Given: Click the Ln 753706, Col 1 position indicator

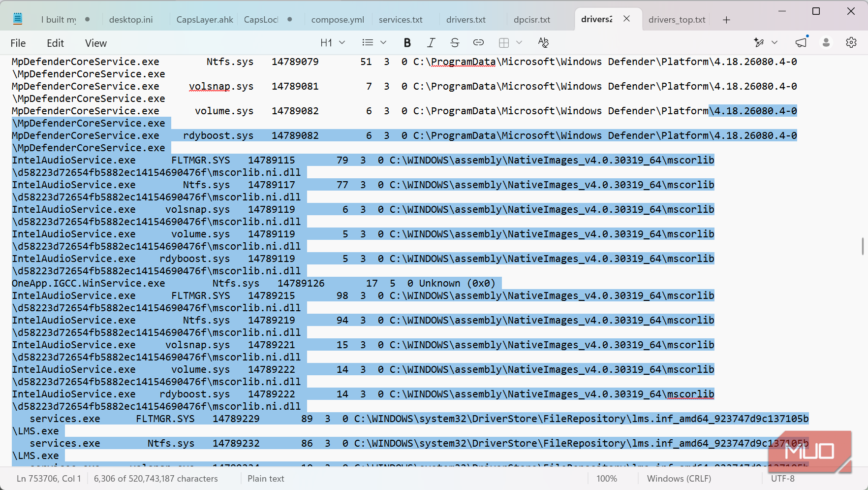Looking at the screenshot, I should coord(48,479).
